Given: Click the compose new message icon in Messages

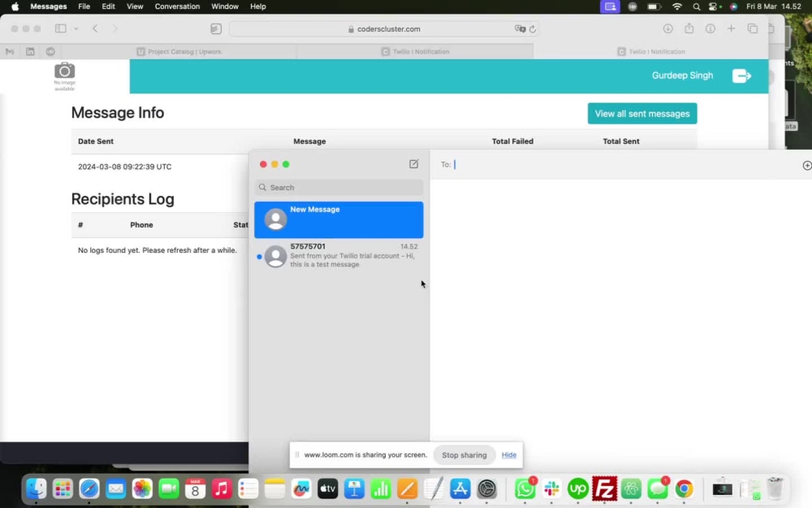Looking at the screenshot, I should pyautogui.click(x=413, y=164).
